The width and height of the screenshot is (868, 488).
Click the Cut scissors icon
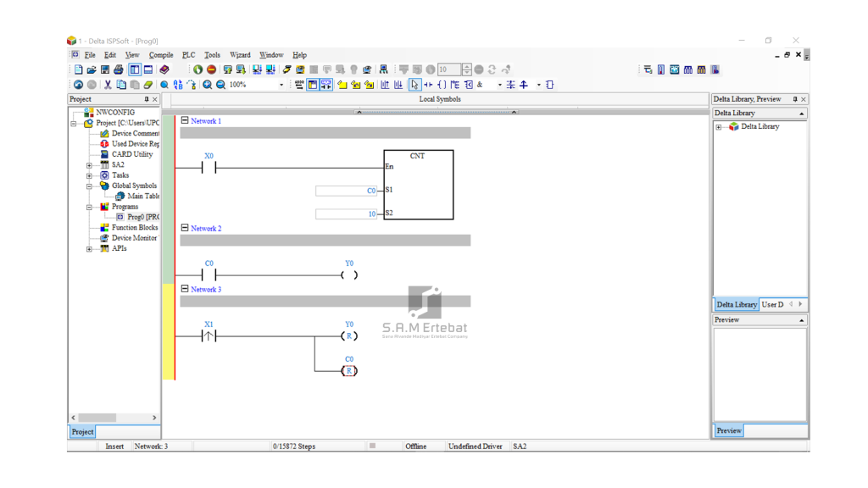[108, 86]
